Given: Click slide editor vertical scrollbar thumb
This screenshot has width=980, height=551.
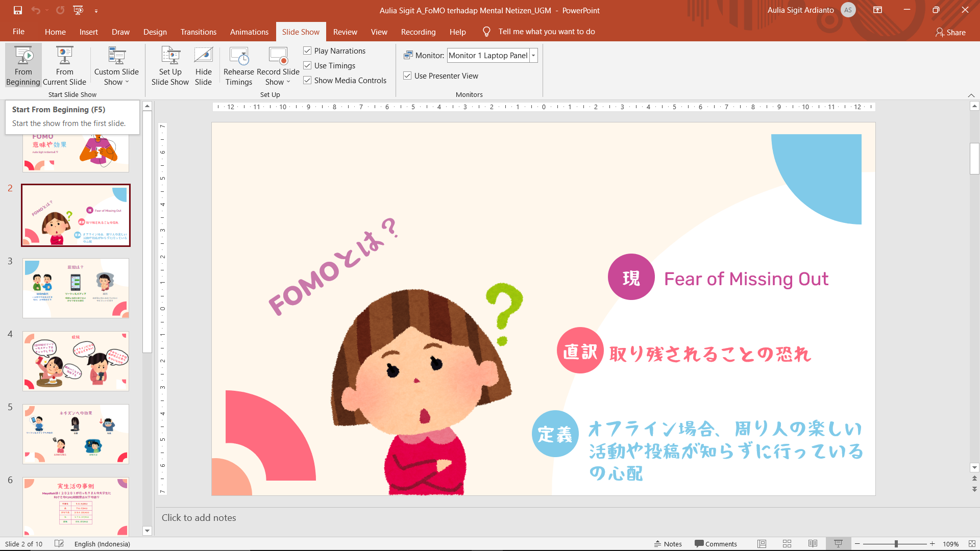Looking at the screenshot, I should [x=974, y=159].
